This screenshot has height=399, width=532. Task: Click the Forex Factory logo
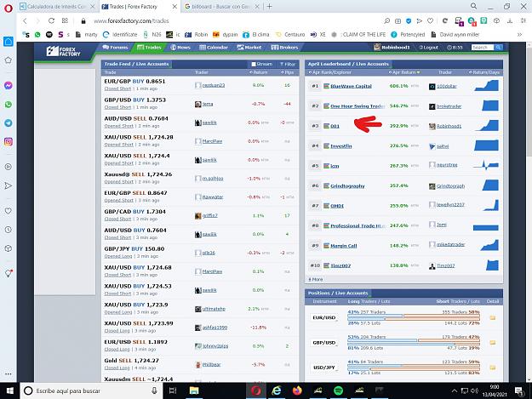tap(64, 51)
